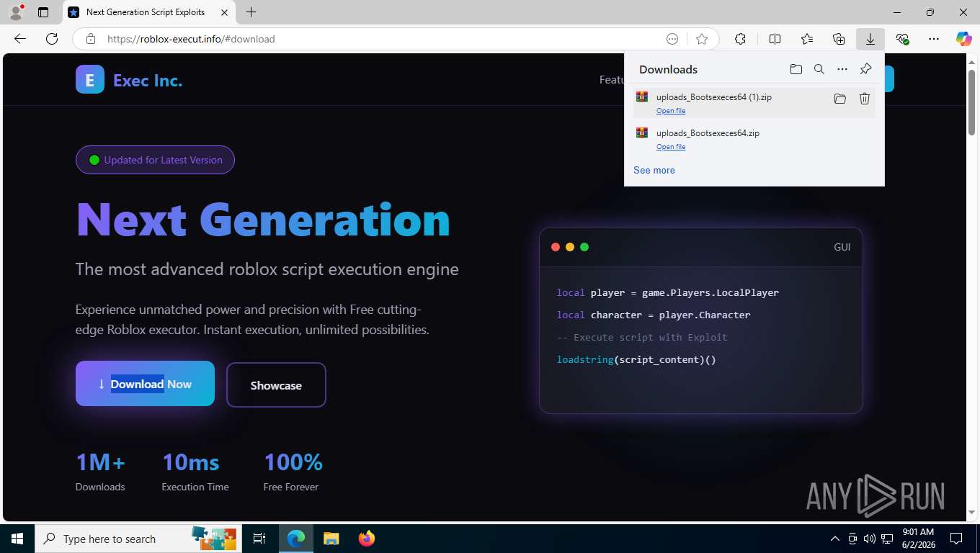Open the Extensions puzzle icon
The image size is (980, 553).
(740, 39)
